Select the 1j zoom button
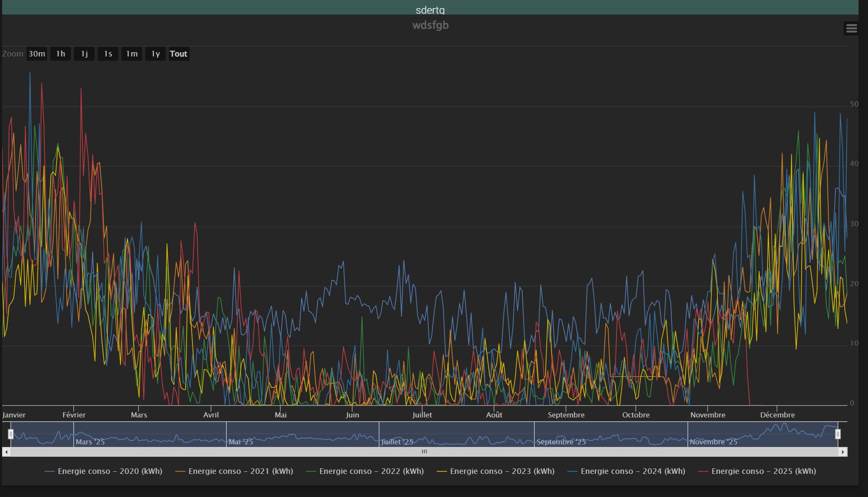 pyautogui.click(x=85, y=54)
